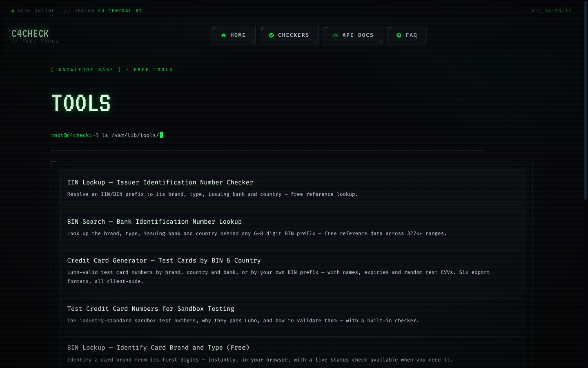The height and width of the screenshot is (368, 588).
Task: Click the region EU-CENTRAL-03 label
Action: coord(120,11)
